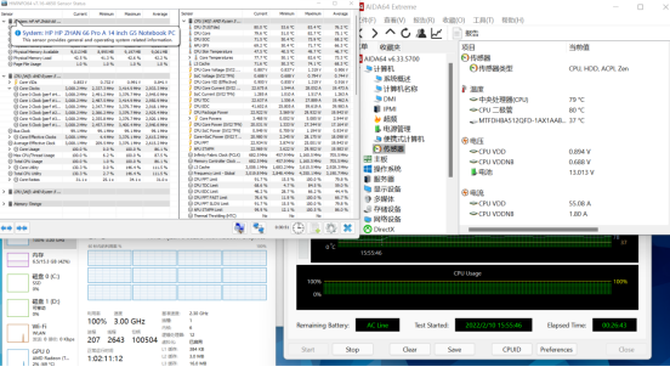Open 操作系统 category in AIDA64 tree
This screenshot has width=670, height=367.
click(382, 169)
